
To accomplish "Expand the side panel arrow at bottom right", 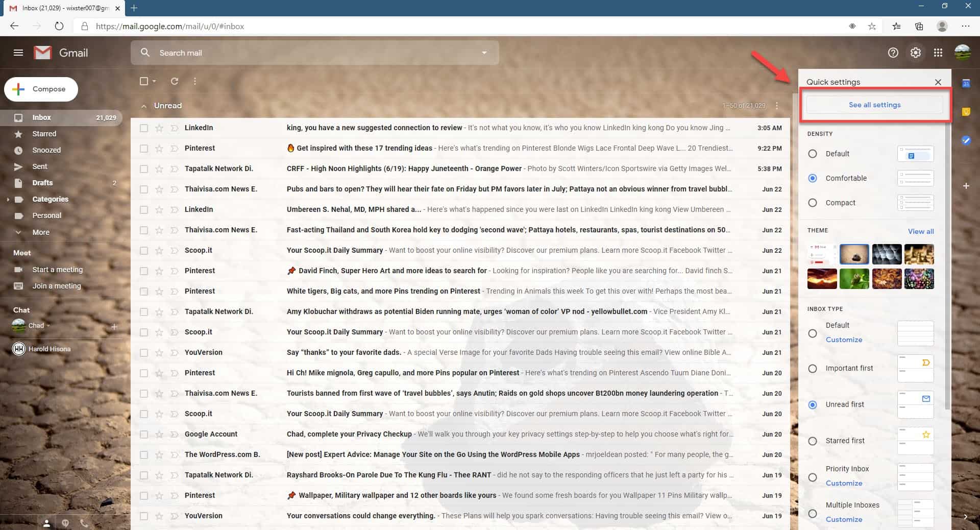I will 965,517.
